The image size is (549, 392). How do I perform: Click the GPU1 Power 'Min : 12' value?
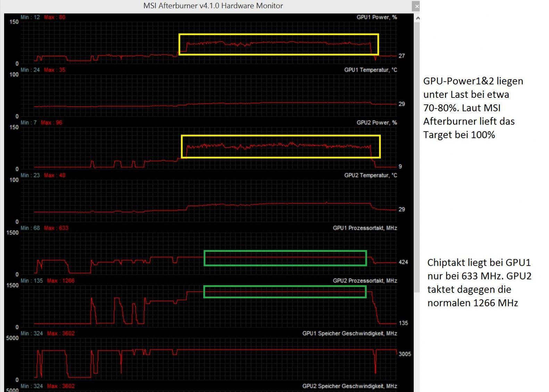30,17
